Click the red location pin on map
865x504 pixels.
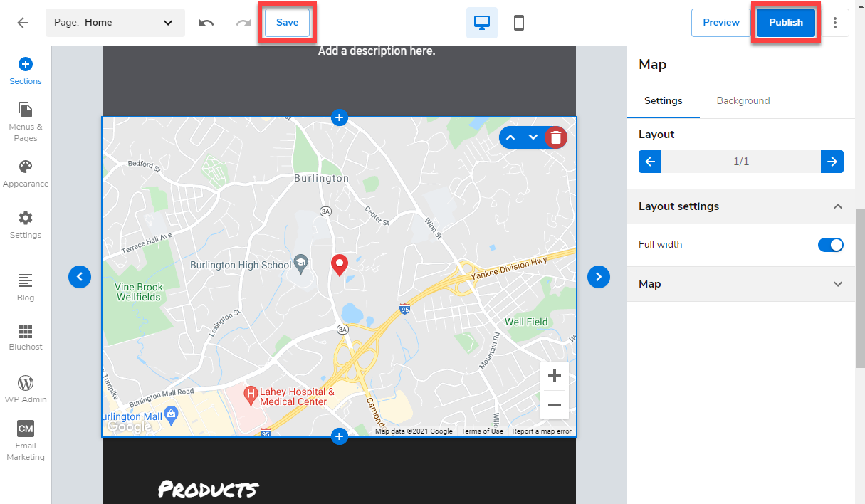pos(340,266)
